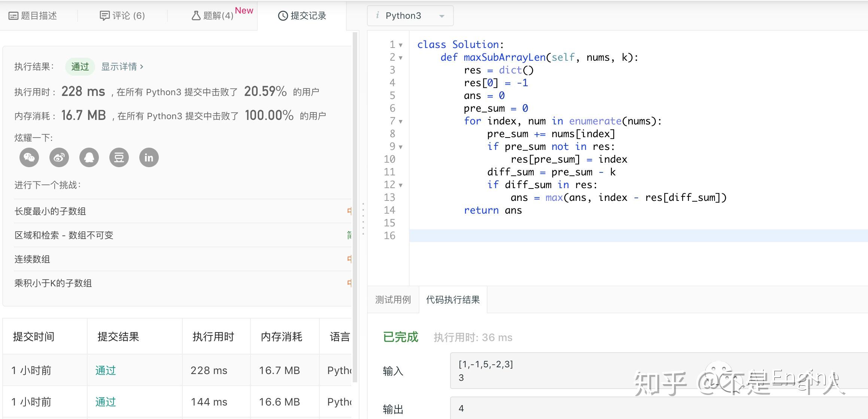Viewport: 868px width, 419px height.
Task: Open the 题解(4) solutions tab
Action: click(213, 16)
